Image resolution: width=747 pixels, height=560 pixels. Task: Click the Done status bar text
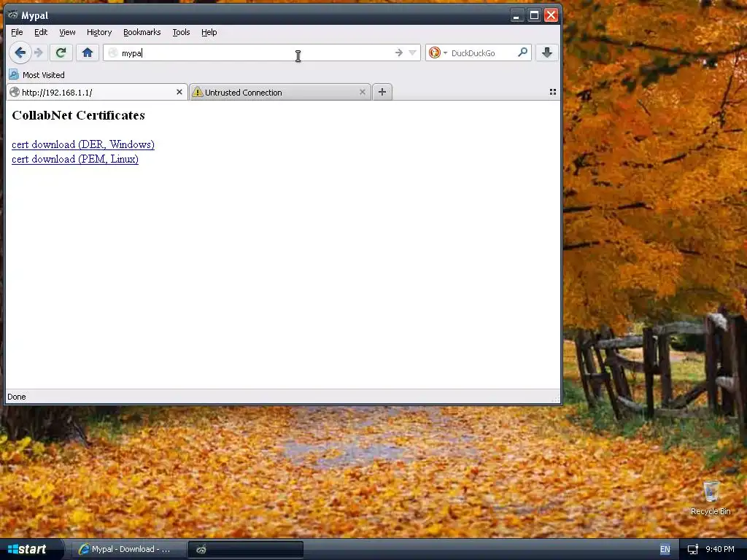coord(17,397)
